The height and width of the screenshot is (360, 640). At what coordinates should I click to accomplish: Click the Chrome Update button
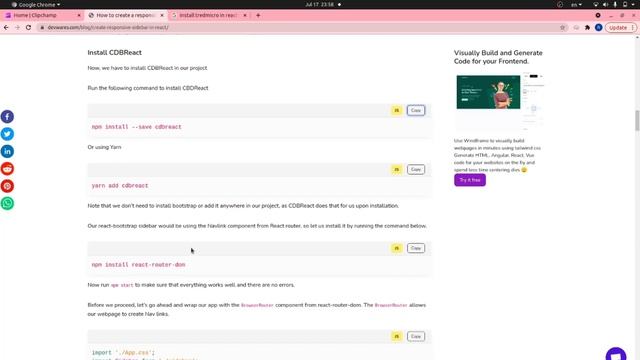pos(618,27)
